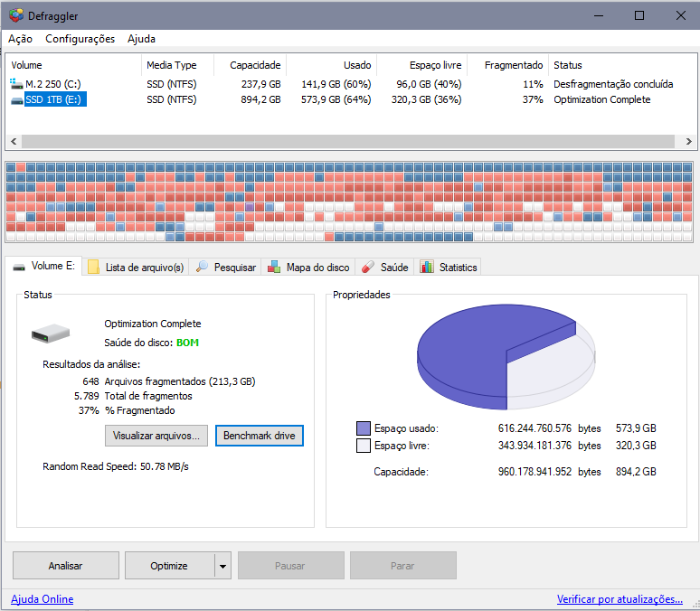Click the Analisar button
The height and width of the screenshot is (611, 700).
[x=66, y=566]
